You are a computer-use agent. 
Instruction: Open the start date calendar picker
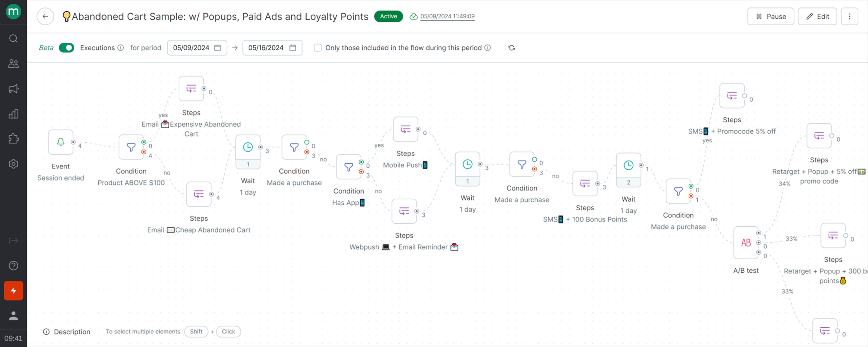[217, 48]
